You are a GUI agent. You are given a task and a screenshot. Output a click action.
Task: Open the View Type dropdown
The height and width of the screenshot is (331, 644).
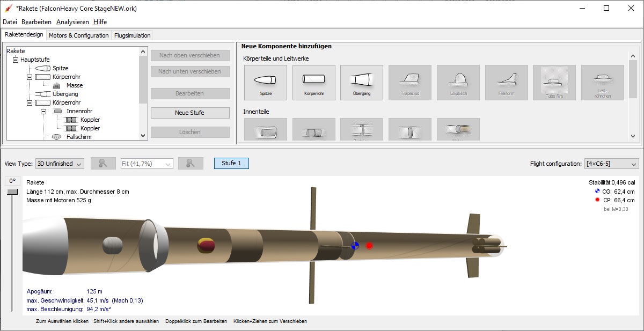pos(60,164)
